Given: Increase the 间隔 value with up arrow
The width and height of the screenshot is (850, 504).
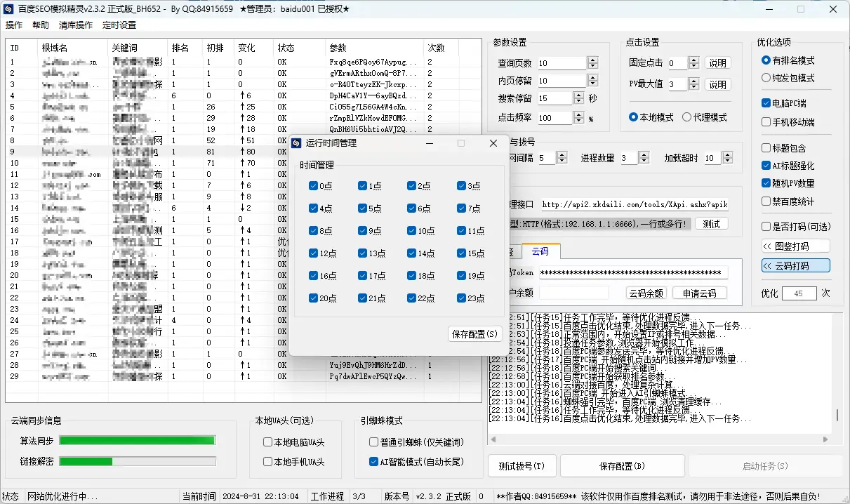Looking at the screenshot, I should tap(563, 155).
